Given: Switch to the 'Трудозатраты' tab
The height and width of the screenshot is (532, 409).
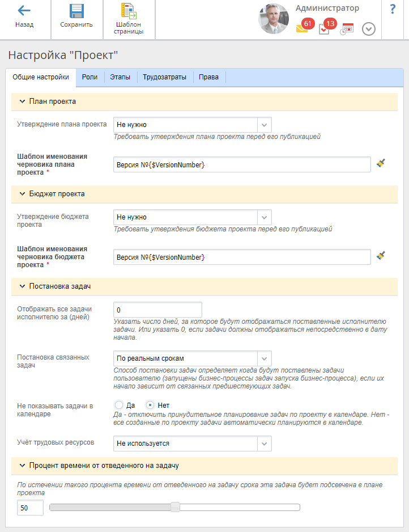Looking at the screenshot, I should pos(164,77).
